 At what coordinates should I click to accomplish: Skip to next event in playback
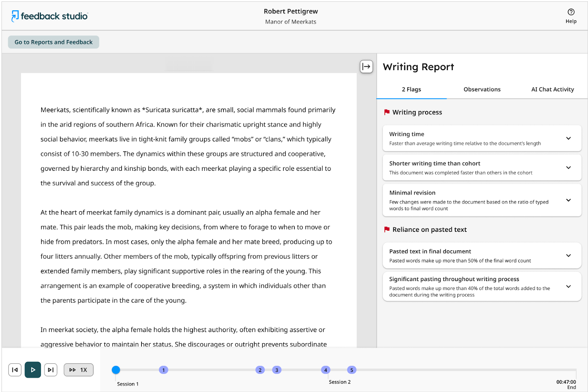coord(51,370)
